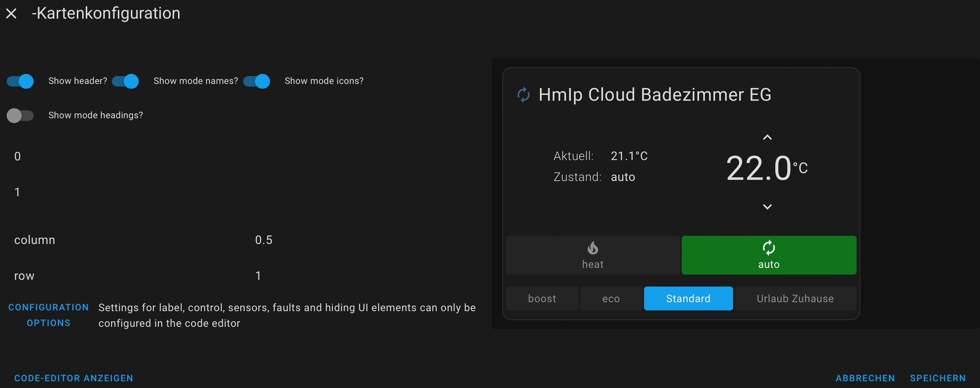Lower target temperature with the down chevron

click(x=767, y=207)
